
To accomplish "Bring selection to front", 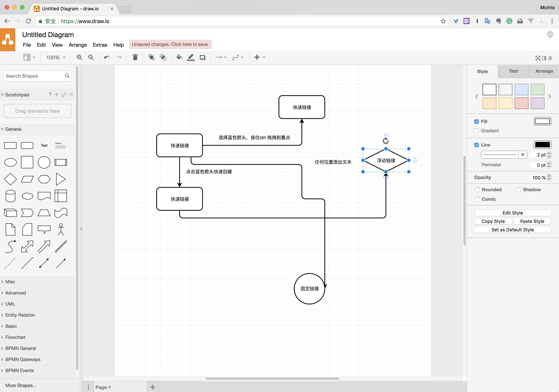I will [151, 57].
